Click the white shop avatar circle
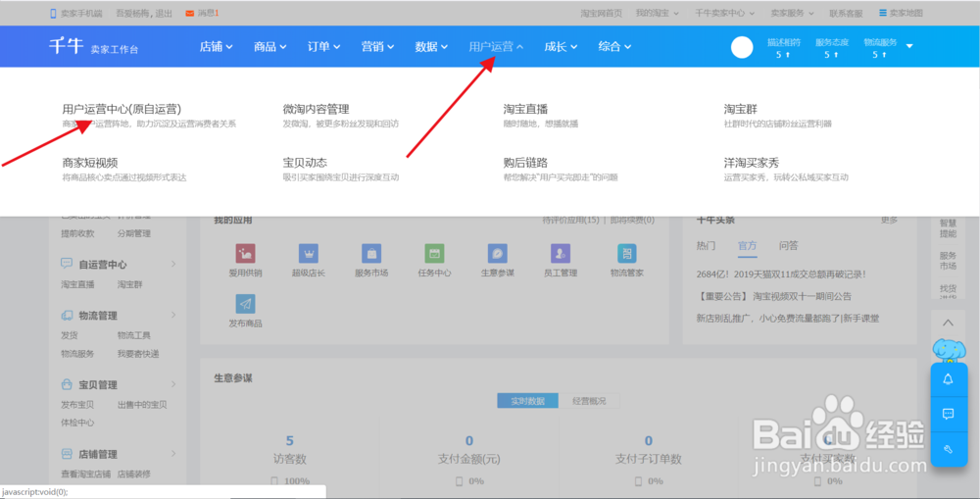 pyautogui.click(x=742, y=47)
